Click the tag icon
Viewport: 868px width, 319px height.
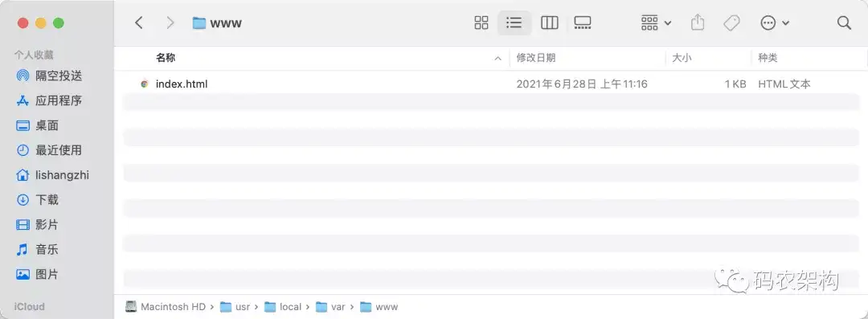[732, 22]
